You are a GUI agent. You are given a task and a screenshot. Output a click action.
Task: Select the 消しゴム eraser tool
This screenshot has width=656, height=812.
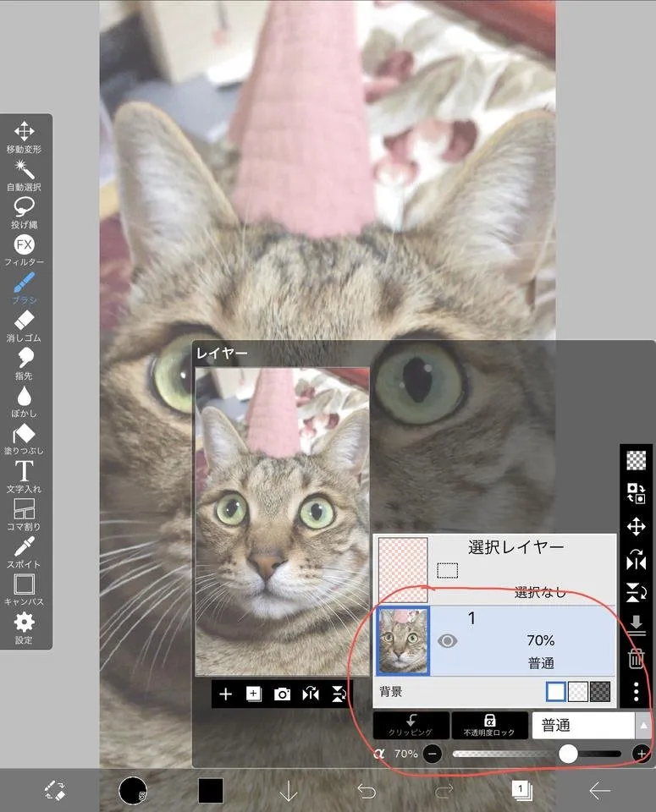coord(24,326)
